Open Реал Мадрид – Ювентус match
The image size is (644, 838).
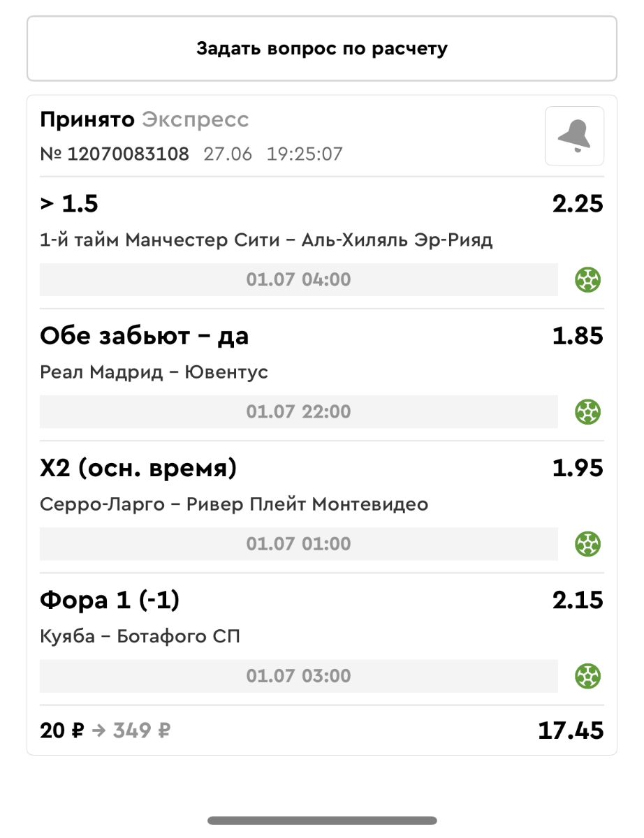pos(154,372)
